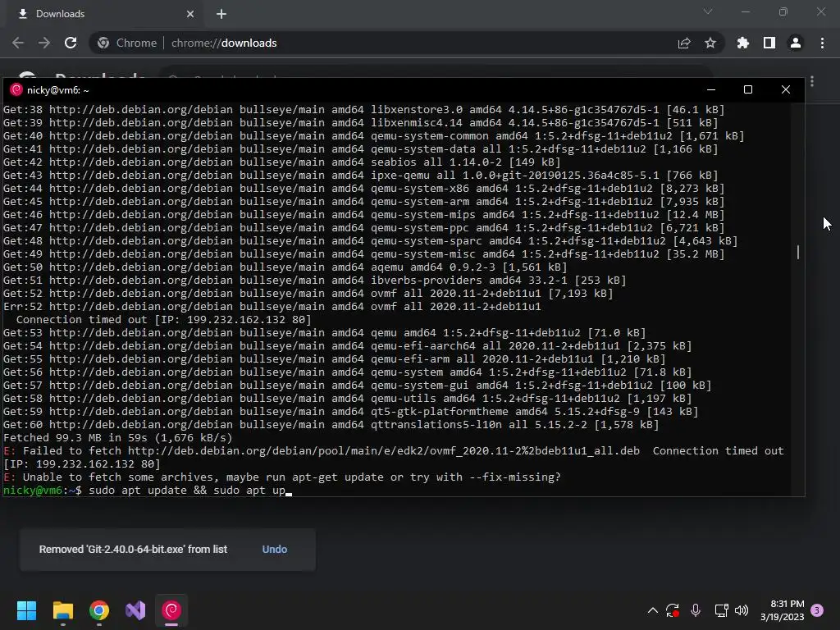Click the 'Get:60' qttranslations5-l10n line
This screenshot has width=840, height=630.
coord(331,425)
